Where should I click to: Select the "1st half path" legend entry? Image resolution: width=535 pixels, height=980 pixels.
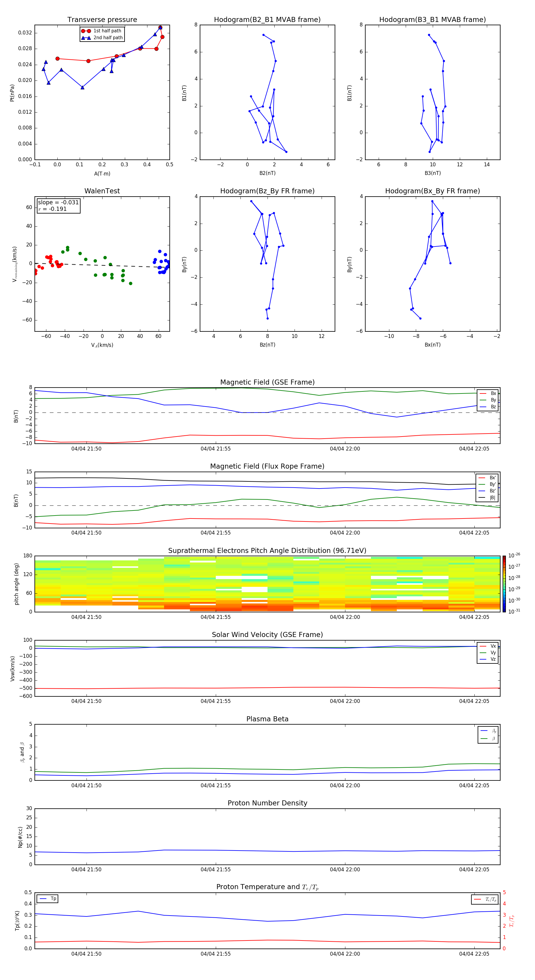click(x=102, y=31)
